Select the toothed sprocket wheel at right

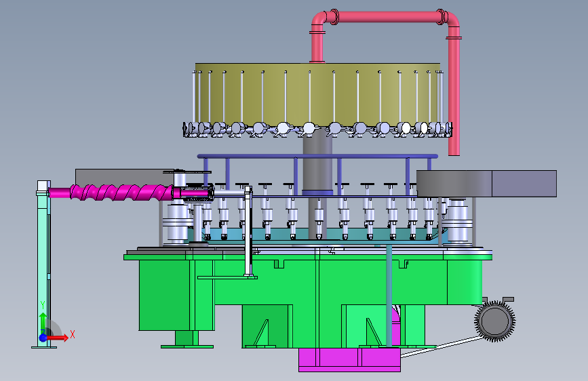tap(495, 321)
